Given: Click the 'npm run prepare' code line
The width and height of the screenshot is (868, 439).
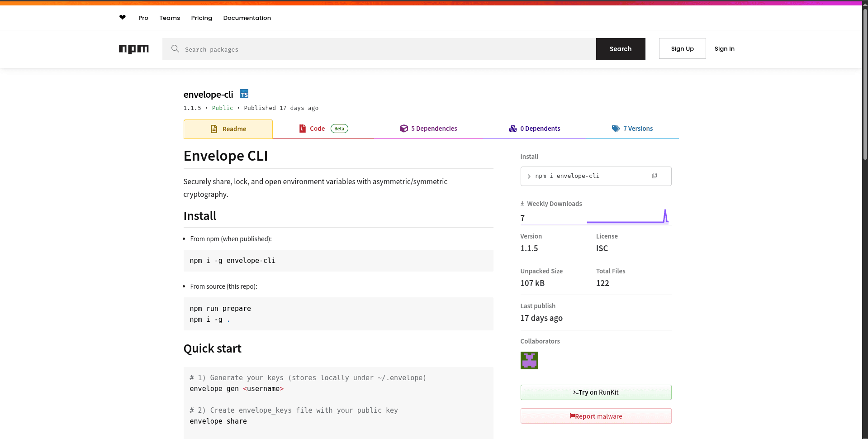Looking at the screenshot, I should click(220, 309).
